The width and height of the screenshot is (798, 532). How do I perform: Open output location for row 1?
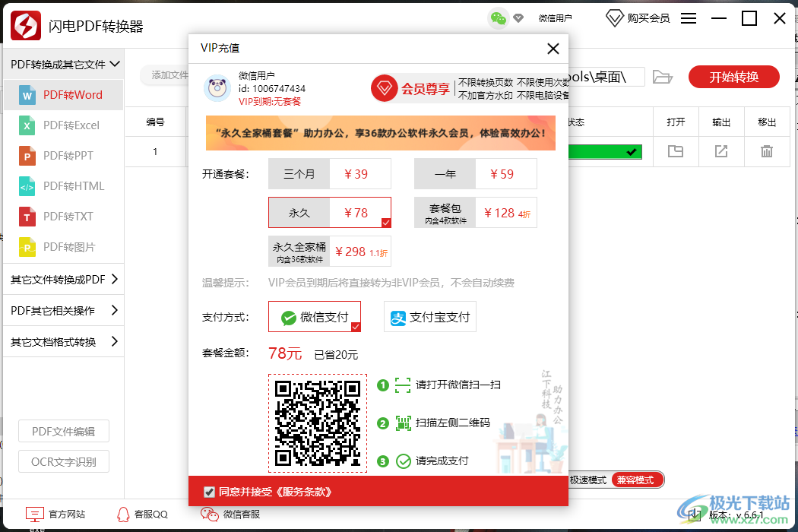(x=721, y=151)
